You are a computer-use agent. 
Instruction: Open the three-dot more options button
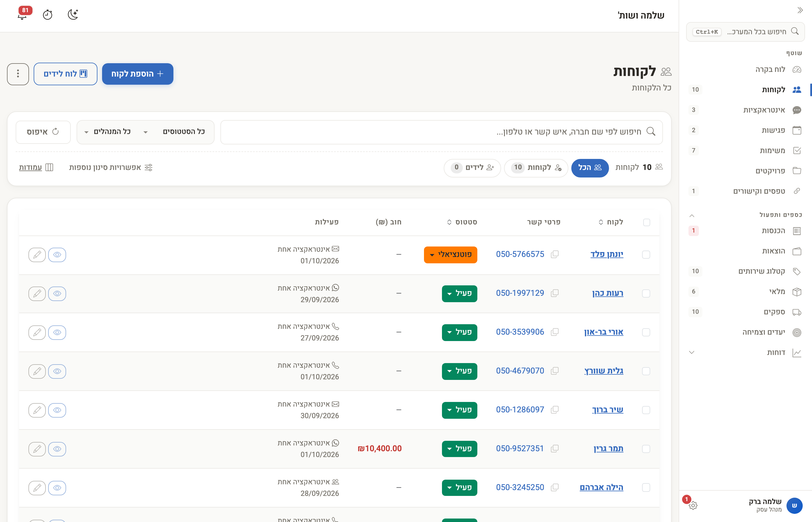[x=18, y=74]
